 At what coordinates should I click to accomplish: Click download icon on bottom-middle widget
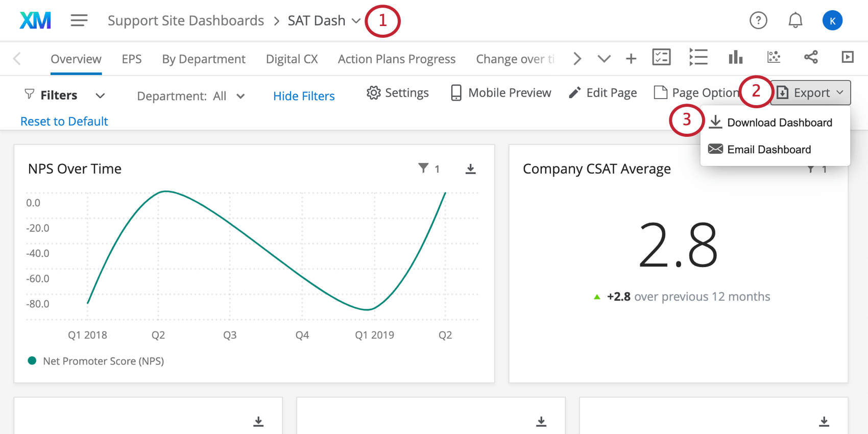tap(541, 421)
